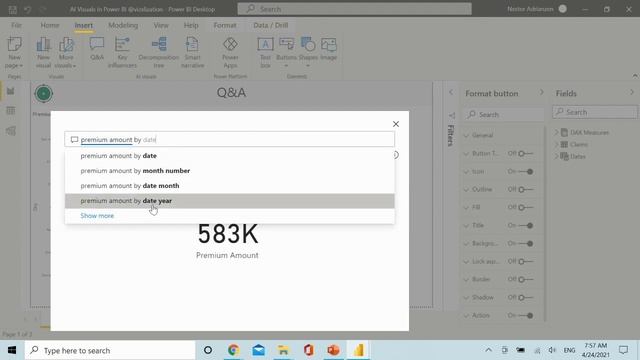Collapse the Fields pane

[631, 93]
